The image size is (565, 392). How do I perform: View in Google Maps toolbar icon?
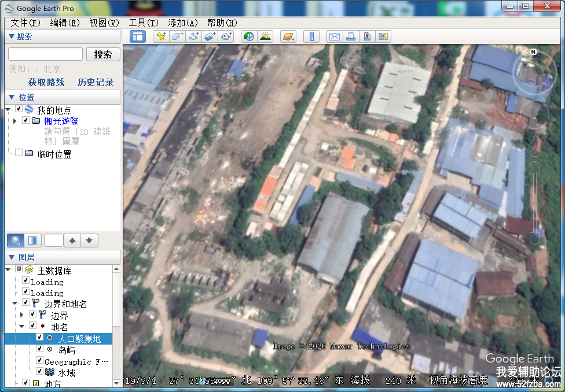tap(367, 36)
